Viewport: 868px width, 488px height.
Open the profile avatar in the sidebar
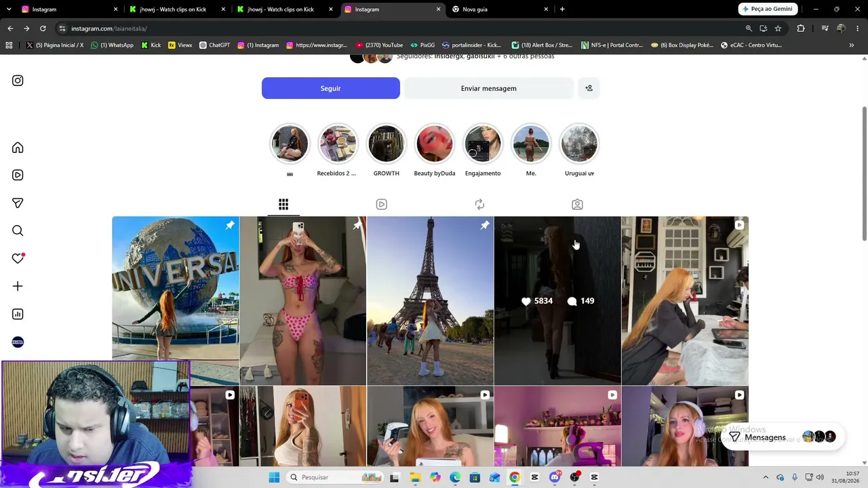click(18, 342)
